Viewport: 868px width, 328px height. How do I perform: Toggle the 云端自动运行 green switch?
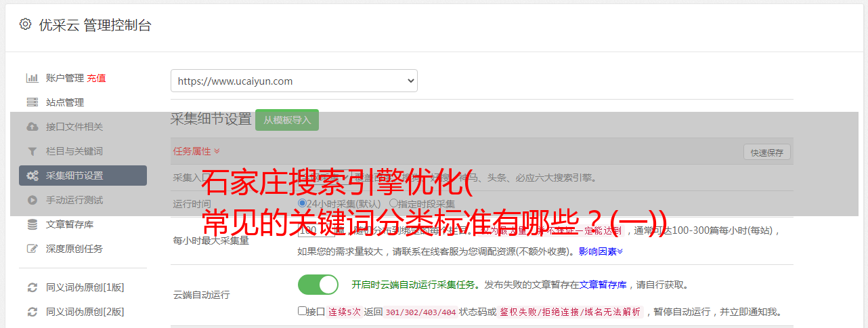[x=318, y=285]
